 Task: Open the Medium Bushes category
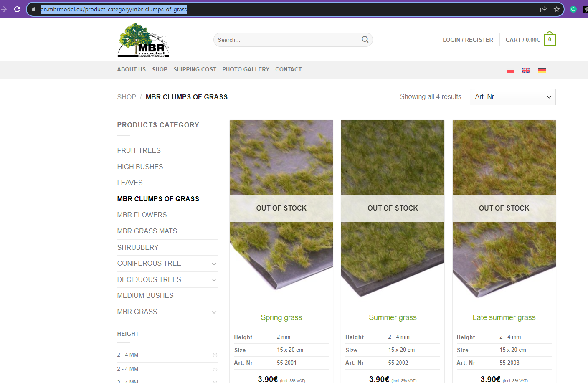[x=145, y=295]
